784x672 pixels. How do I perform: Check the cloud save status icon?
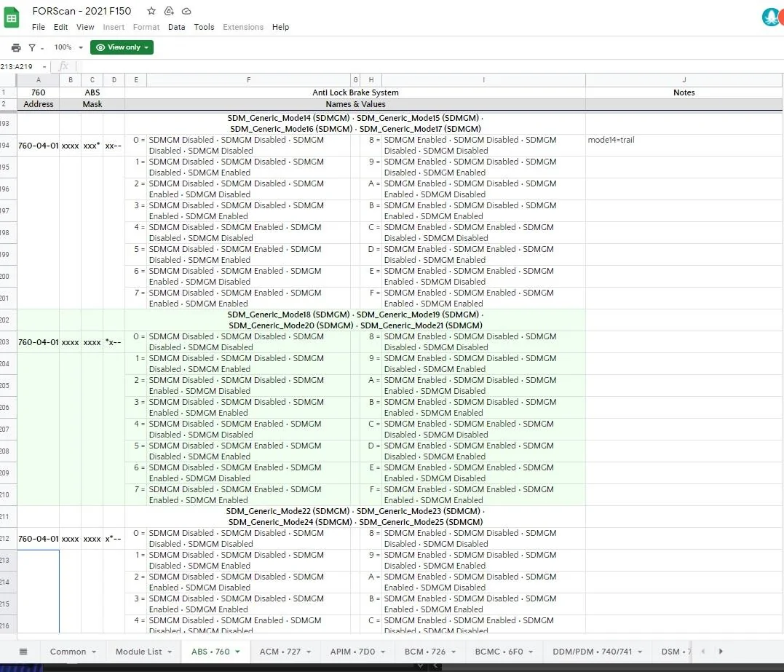(186, 10)
